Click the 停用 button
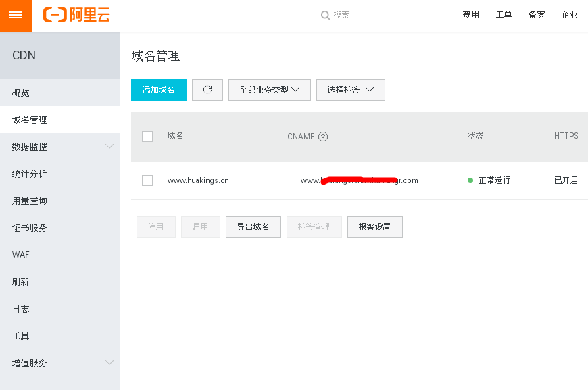This screenshot has width=588, height=390. pos(156,227)
